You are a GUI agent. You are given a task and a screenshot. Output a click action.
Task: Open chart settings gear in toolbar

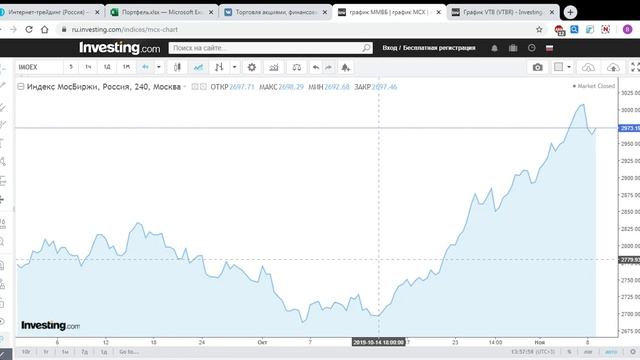[252, 67]
